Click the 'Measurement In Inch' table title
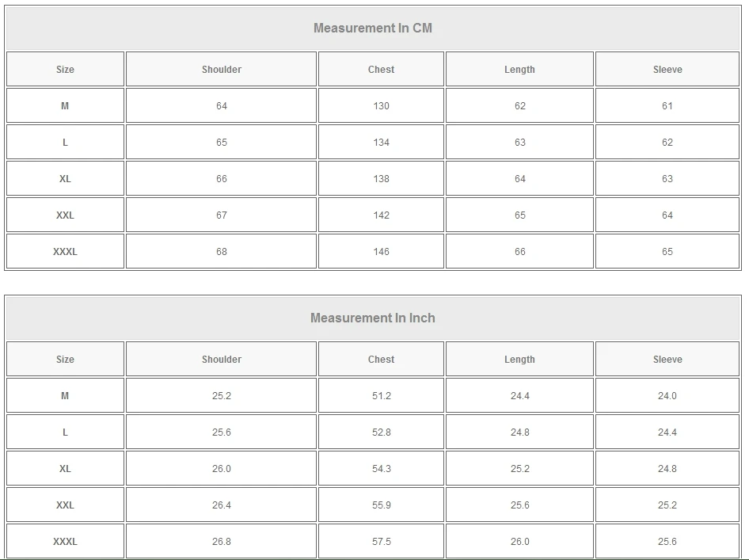Image resolution: width=749 pixels, height=560 pixels. (373, 318)
